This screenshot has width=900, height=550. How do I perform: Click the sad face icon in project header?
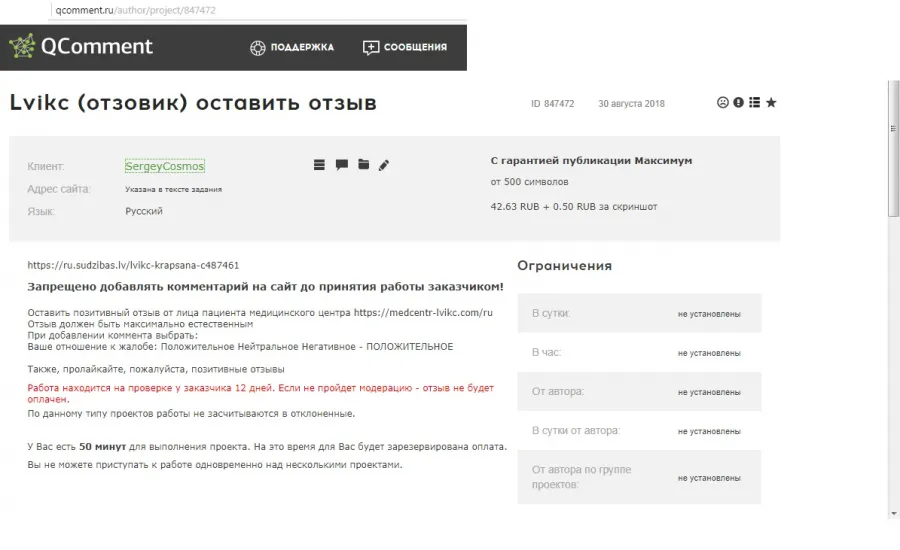click(x=723, y=102)
